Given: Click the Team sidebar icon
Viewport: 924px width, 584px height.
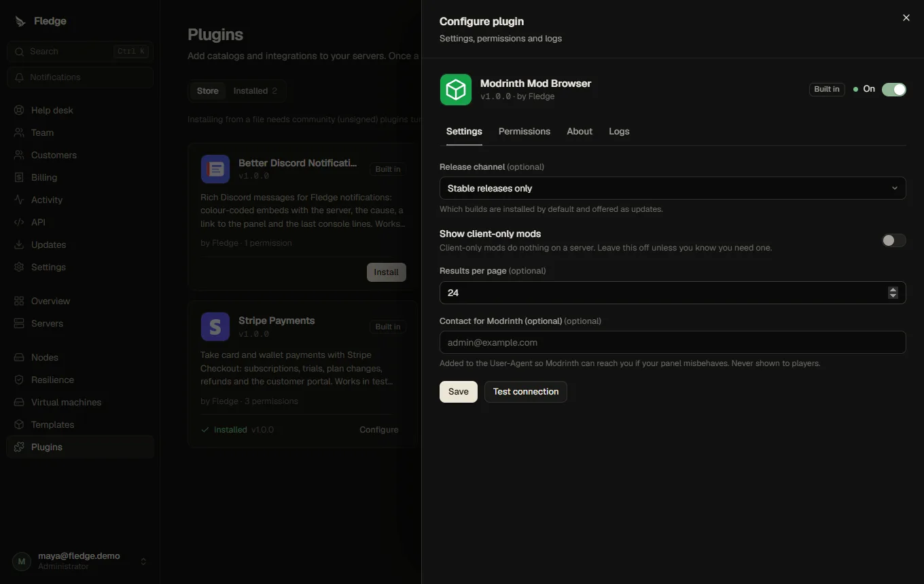Looking at the screenshot, I should click(19, 132).
